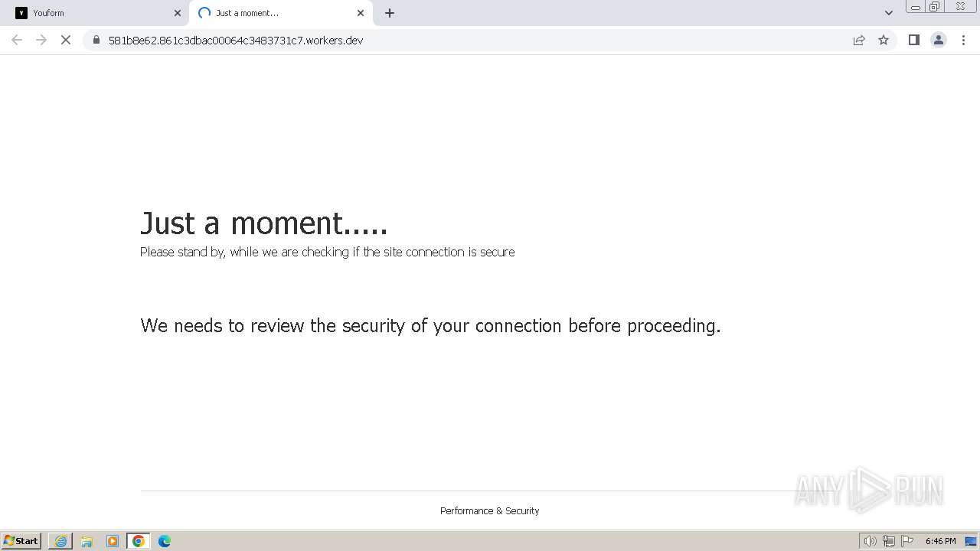Bookmark this page with the star icon
Image resolution: width=980 pixels, height=551 pixels.
(x=884, y=40)
